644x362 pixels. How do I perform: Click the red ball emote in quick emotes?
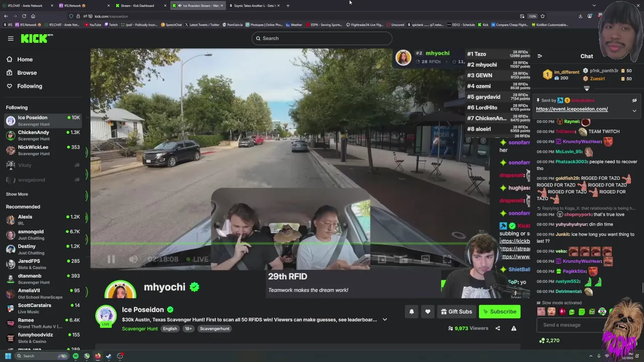[562, 312]
